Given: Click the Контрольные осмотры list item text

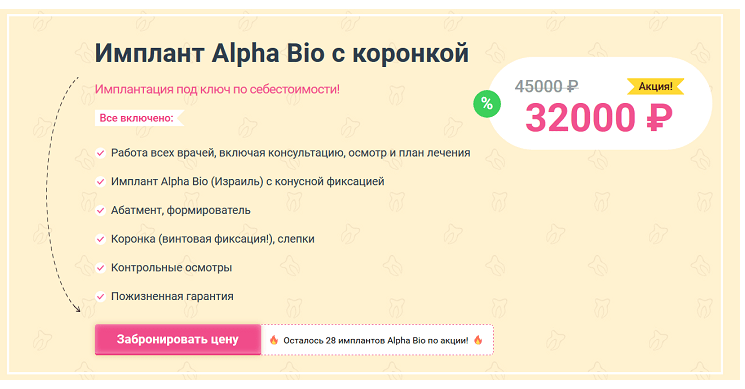Looking at the screenshot, I should [172, 268].
